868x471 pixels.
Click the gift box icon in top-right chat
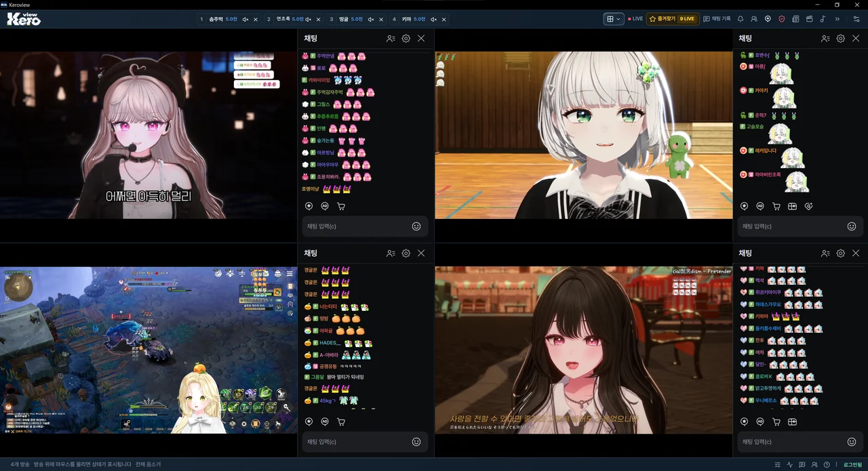coord(792,206)
